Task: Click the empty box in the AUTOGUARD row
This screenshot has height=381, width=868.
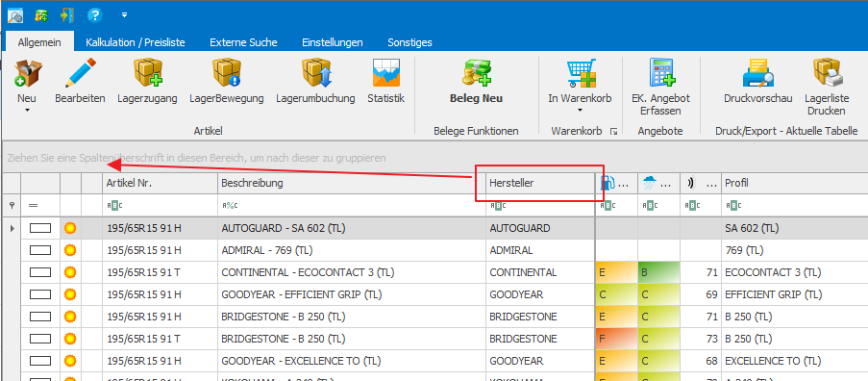Action: coord(39,228)
